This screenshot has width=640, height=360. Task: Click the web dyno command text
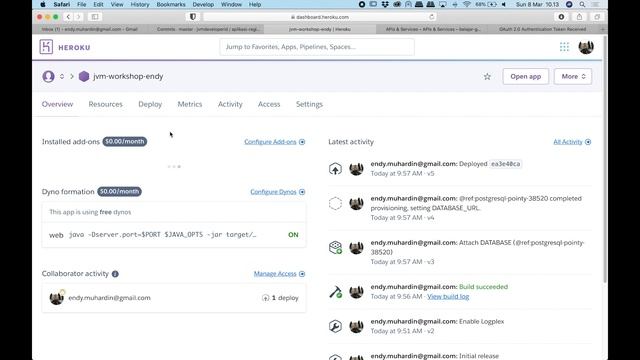coord(162,235)
